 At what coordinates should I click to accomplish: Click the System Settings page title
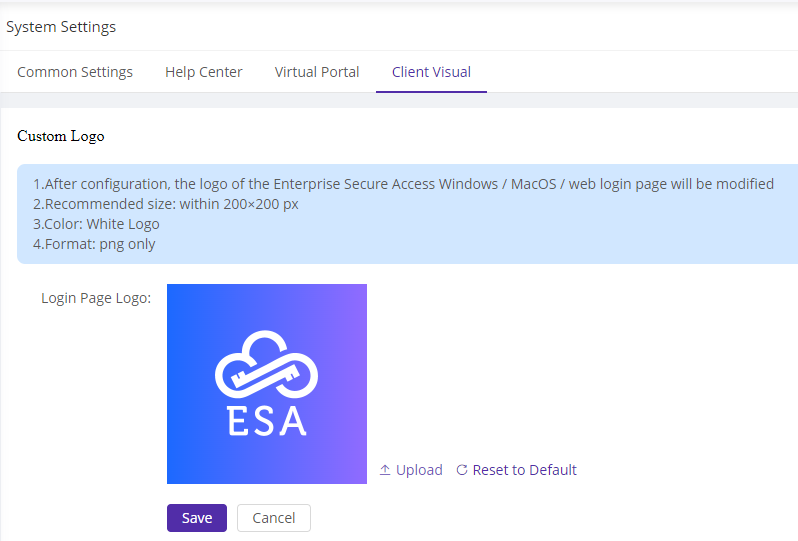61,27
